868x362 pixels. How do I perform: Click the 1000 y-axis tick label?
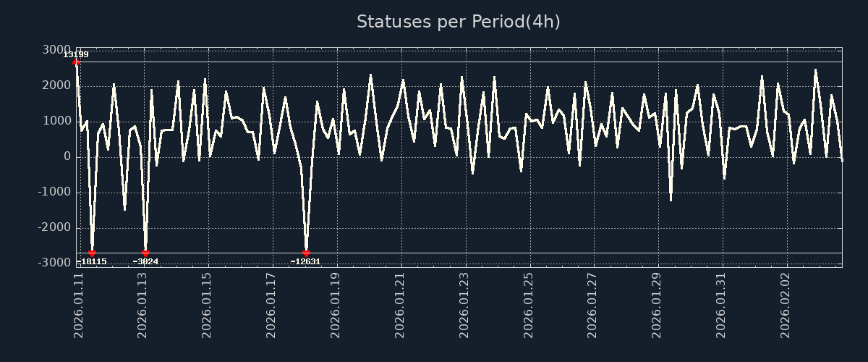coord(56,121)
